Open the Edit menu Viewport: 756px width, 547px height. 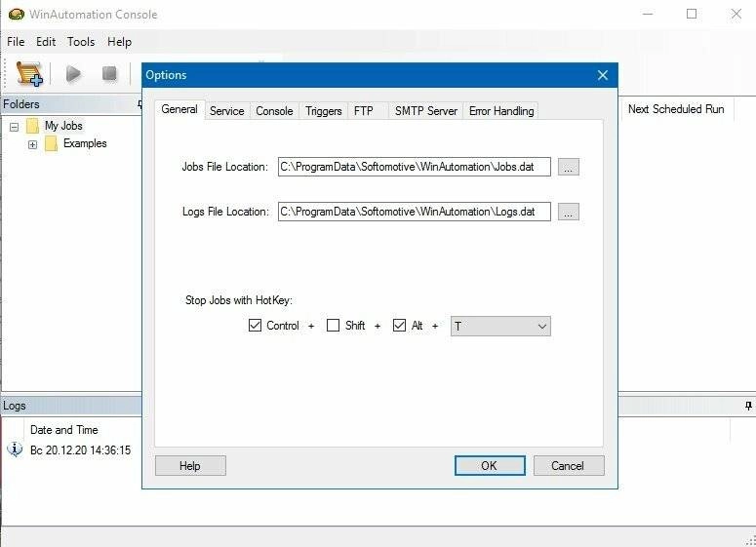click(x=46, y=42)
